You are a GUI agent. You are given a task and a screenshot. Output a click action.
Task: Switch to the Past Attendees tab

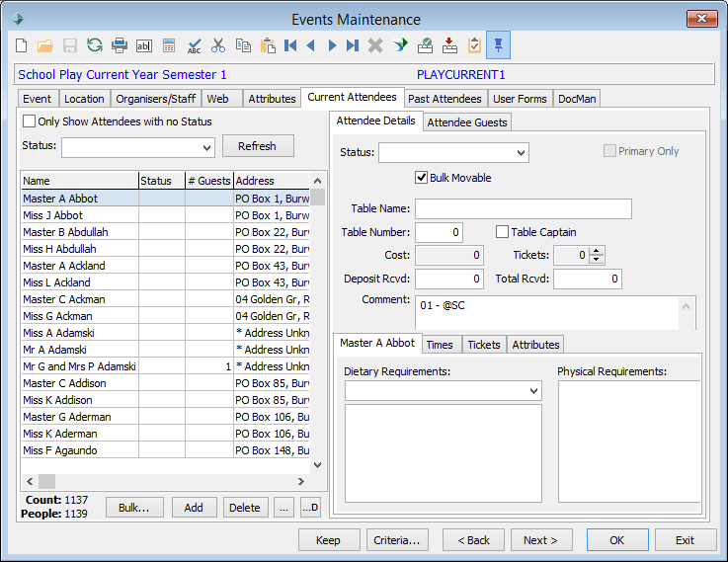pos(445,99)
